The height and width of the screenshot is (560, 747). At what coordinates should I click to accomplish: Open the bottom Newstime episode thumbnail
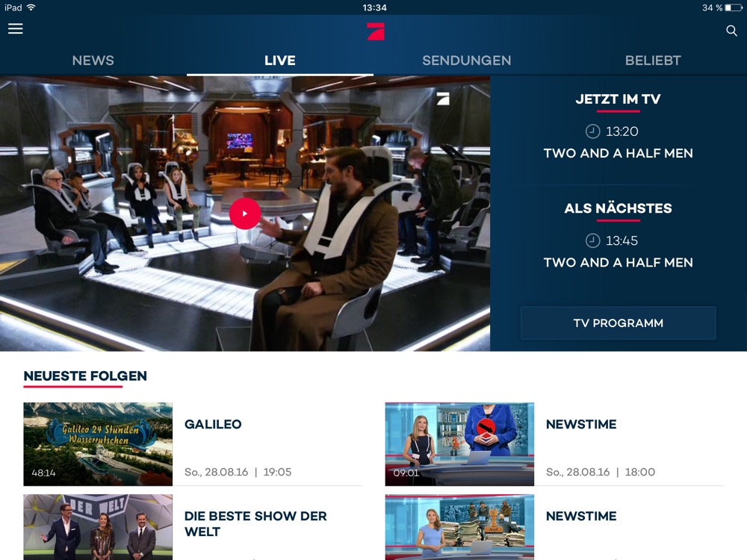tap(459, 527)
